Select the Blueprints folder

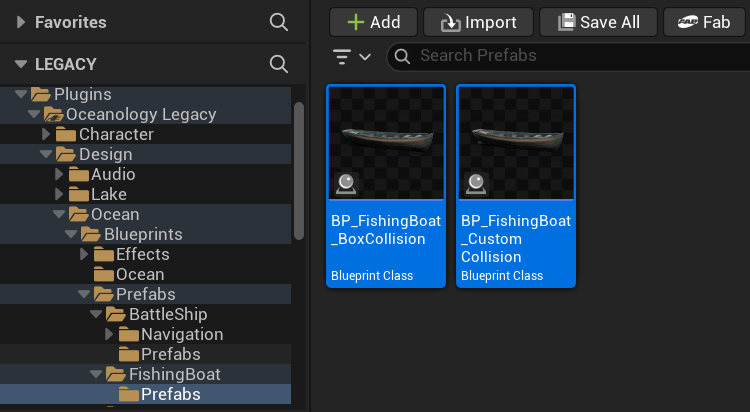click(145, 234)
